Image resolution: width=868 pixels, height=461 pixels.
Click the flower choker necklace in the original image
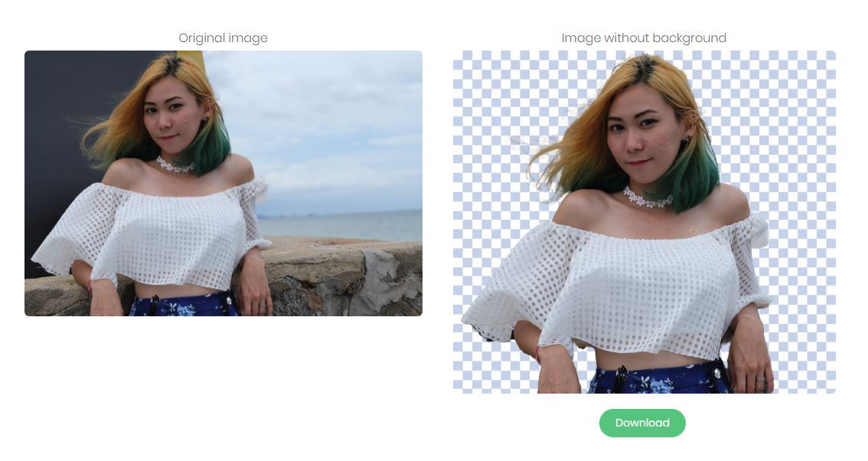tap(175, 165)
